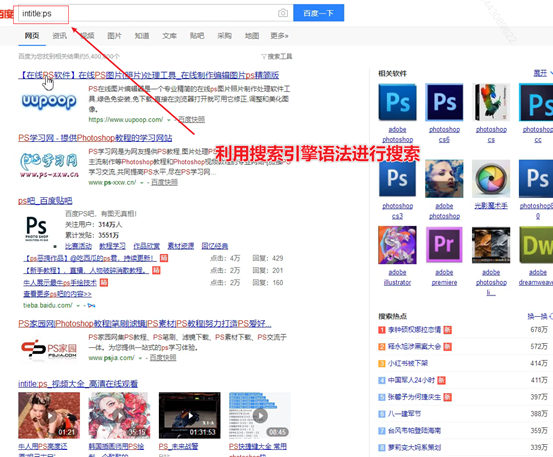Click the PS学习网 logo image
The height and width of the screenshot is (457, 553).
click(49, 165)
